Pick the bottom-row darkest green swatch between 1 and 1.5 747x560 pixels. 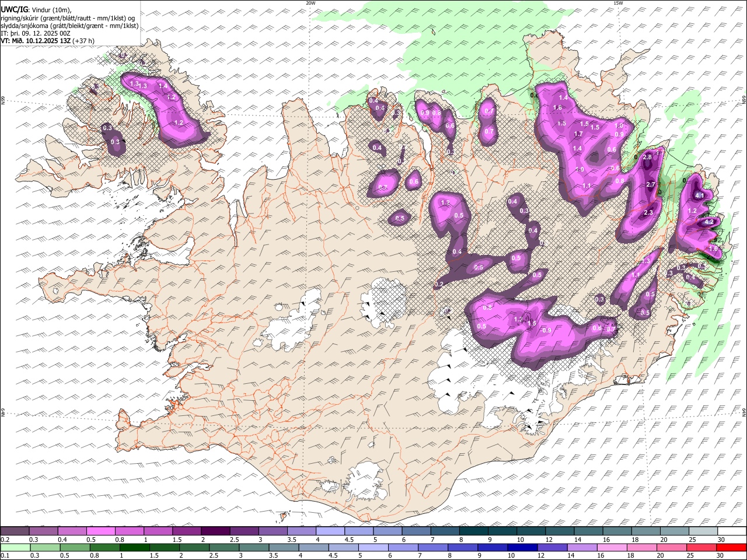click(135, 547)
